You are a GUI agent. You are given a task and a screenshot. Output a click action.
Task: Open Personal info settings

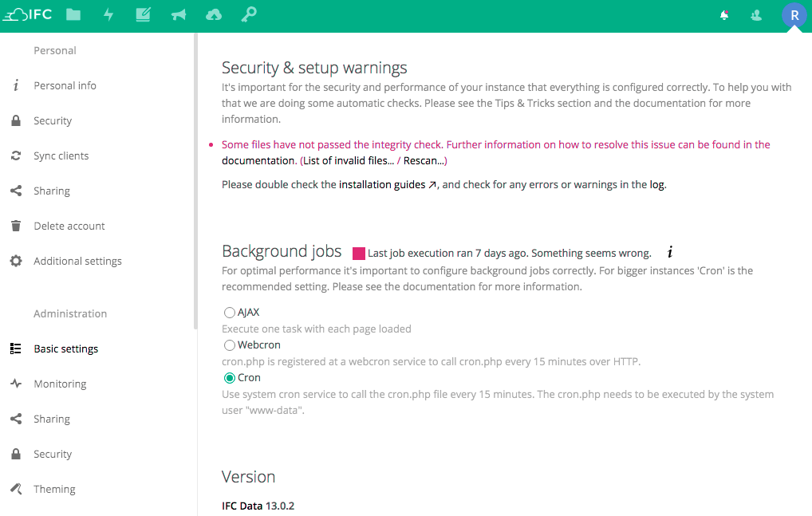[x=65, y=85]
